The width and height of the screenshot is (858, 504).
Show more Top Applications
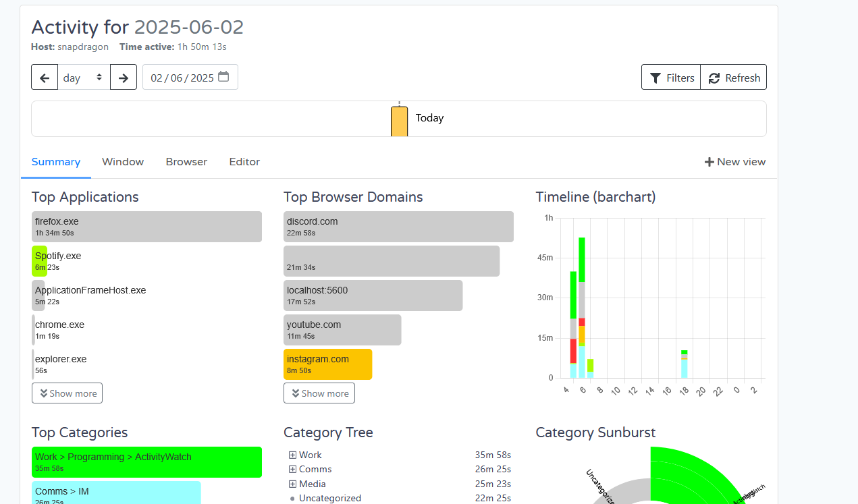click(68, 393)
